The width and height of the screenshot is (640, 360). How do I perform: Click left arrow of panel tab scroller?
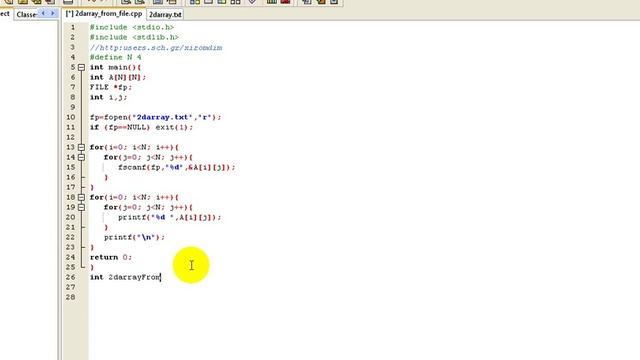[x=44, y=13]
